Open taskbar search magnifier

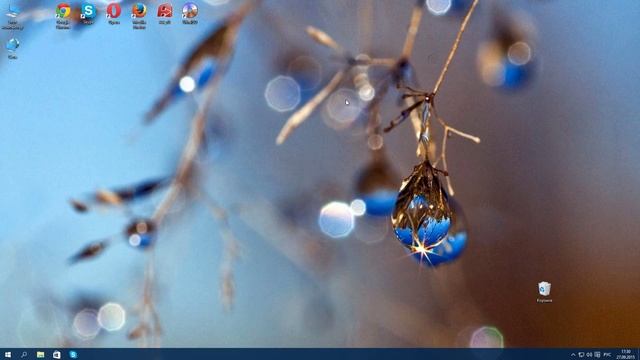click(x=24, y=355)
